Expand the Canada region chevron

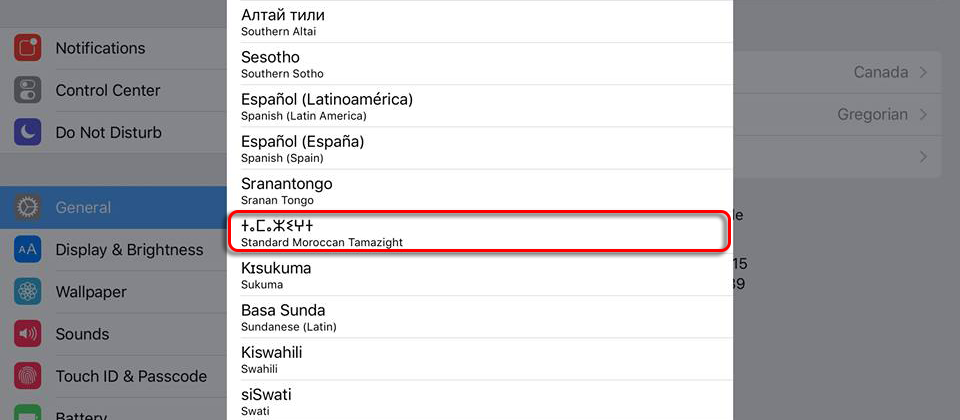(x=923, y=73)
